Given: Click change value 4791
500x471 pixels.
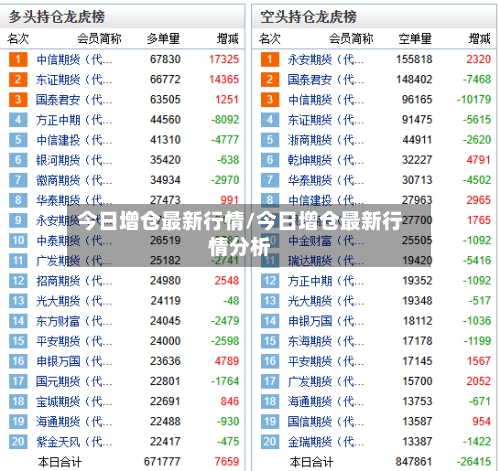Looking at the screenshot, I should click(x=479, y=160).
